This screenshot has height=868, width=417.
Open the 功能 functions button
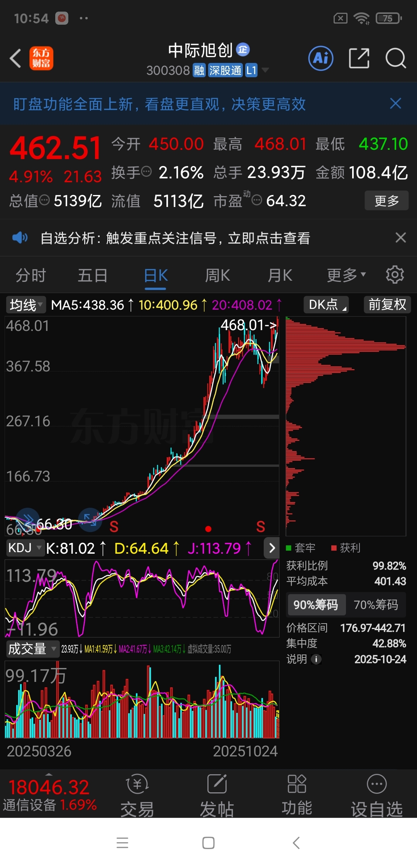click(297, 795)
